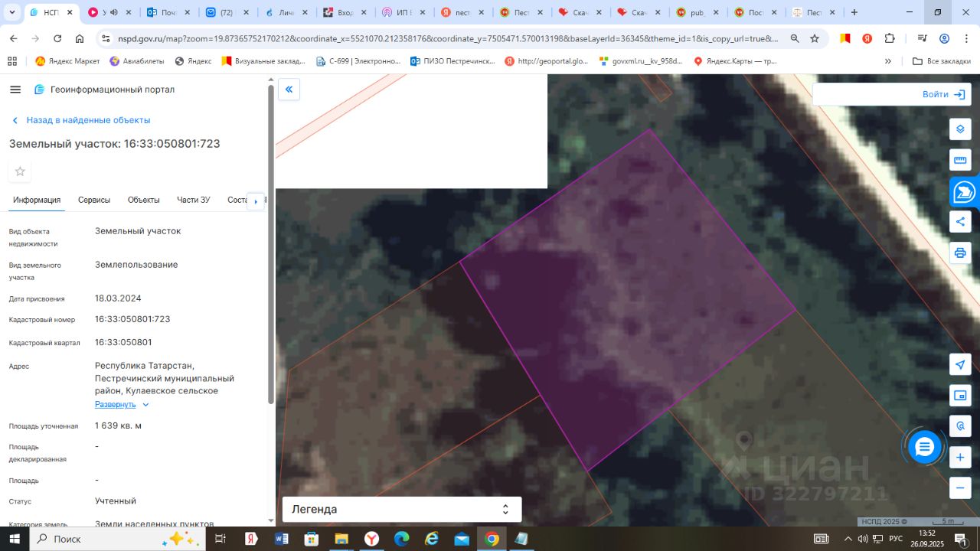Locate my position with arrow icon
The width and height of the screenshot is (980, 551).
click(x=960, y=364)
